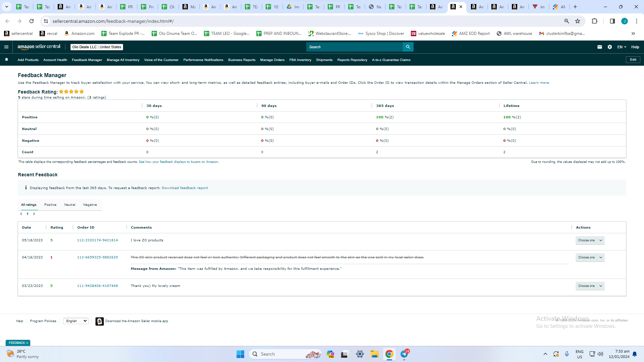Click the Learn more link
The height and width of the screenshot is (362, 644).
tap(539, 83)
